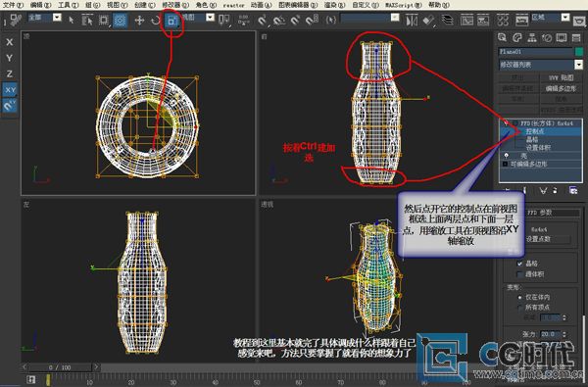Select the Move tool cross-arrow icon
588x387 pixels.
pos(139,20)
